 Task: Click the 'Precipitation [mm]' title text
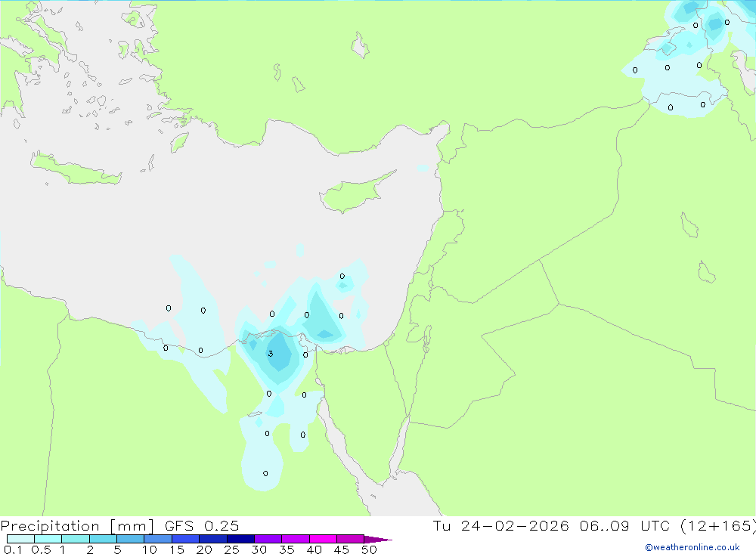click(77, 526)
